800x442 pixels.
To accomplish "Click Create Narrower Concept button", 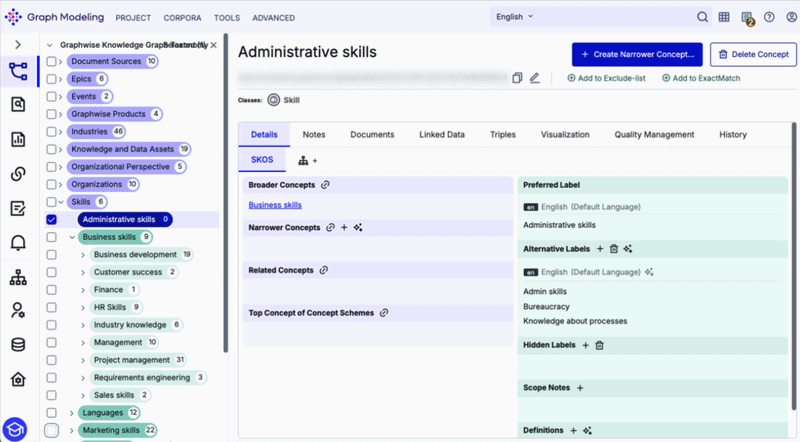I will tap(637, 55).
